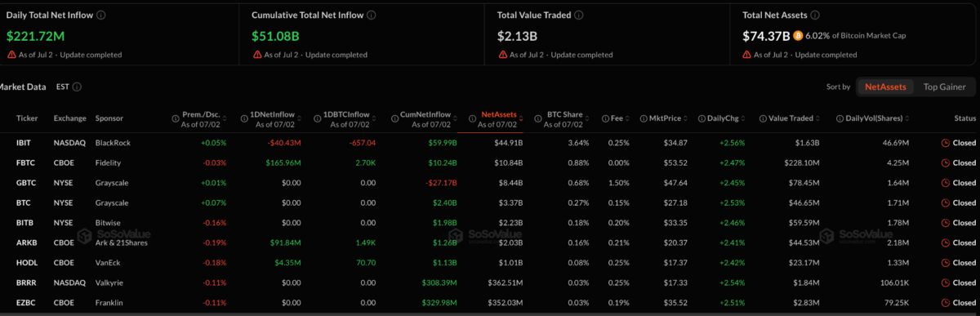The height and width of the screenshot is (316, 980).
Task: Click the clock icon in EZBC status
Action: [946, 303]
